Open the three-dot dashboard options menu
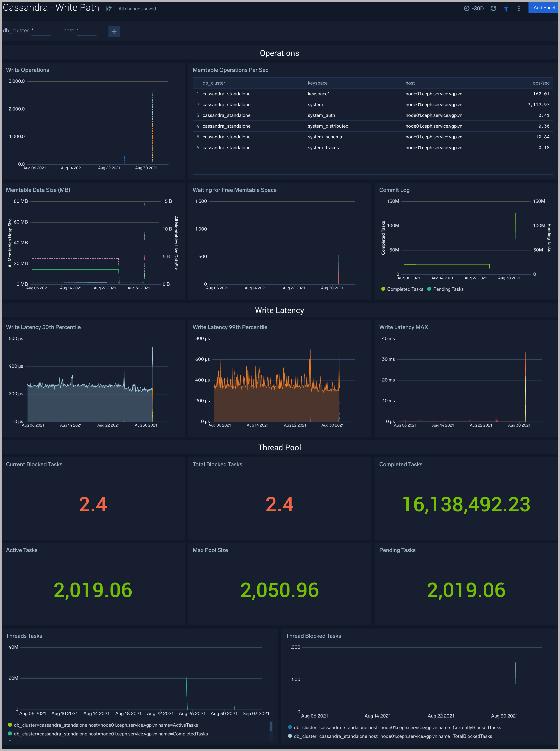This screenshot has height=751, width=560. [519, 8]
